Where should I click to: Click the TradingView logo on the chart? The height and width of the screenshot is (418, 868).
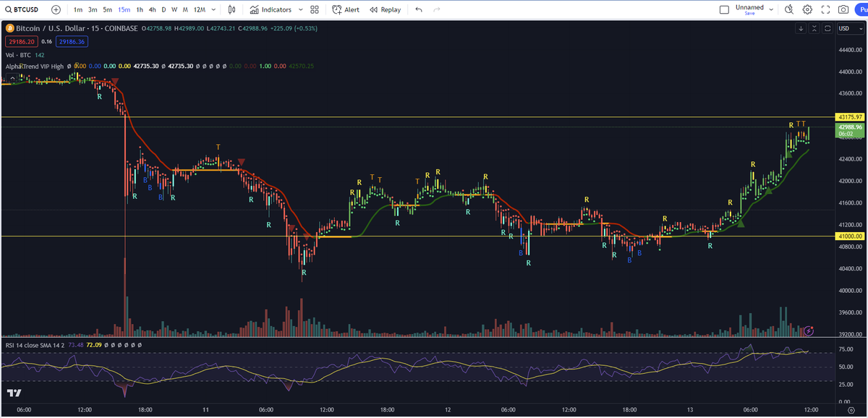(14, 392)
